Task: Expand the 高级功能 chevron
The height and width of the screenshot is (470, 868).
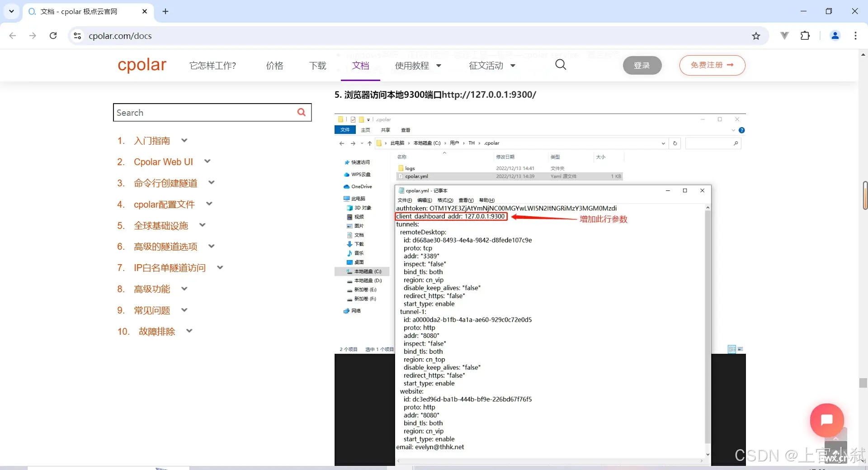Action: (x=184, y=289)
